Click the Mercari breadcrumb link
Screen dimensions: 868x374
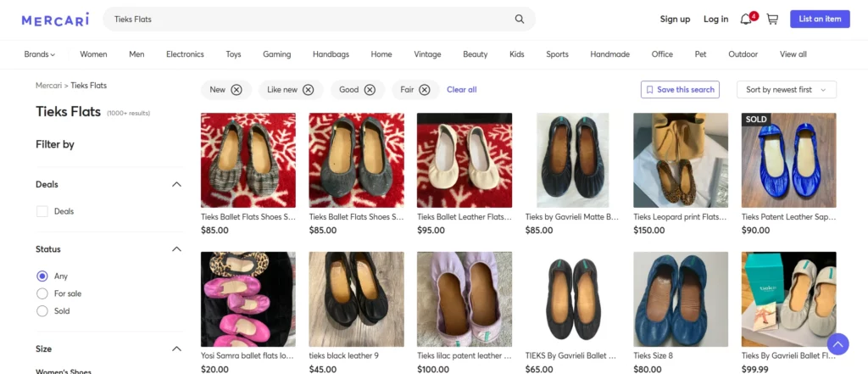click(48, 86)
